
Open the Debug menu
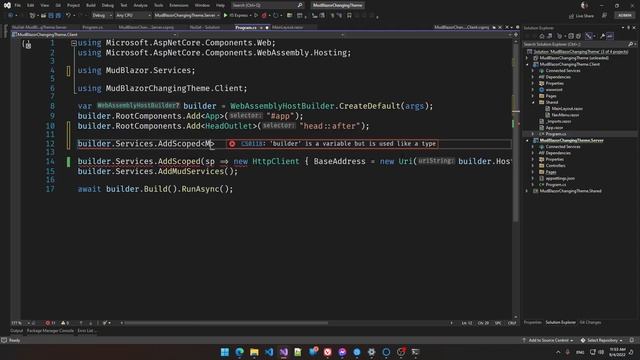pyautogui.click(x=108, y=5)
